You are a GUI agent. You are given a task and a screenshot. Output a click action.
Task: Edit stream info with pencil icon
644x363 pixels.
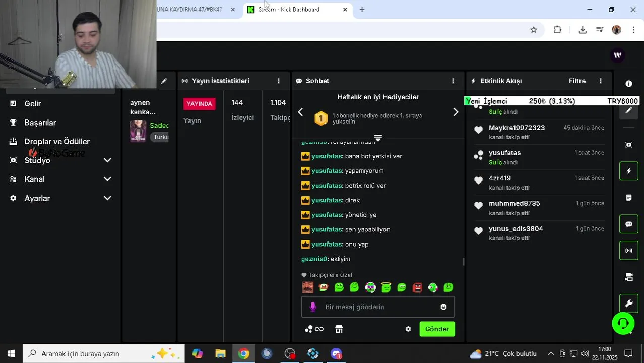pyautogui.click(x=164, y=81)
